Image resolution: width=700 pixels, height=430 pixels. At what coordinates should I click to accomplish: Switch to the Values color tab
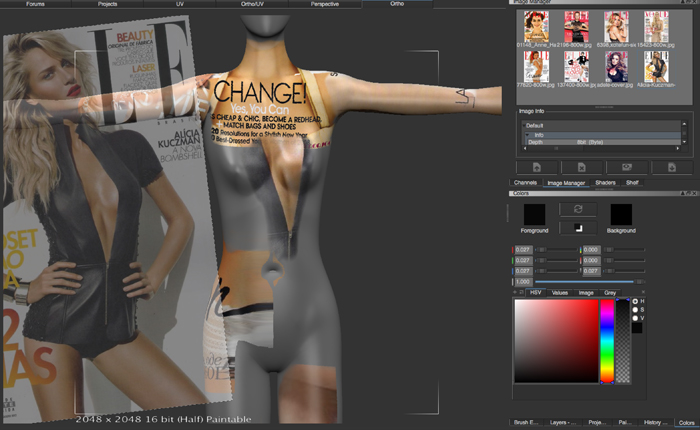point(559,293)
